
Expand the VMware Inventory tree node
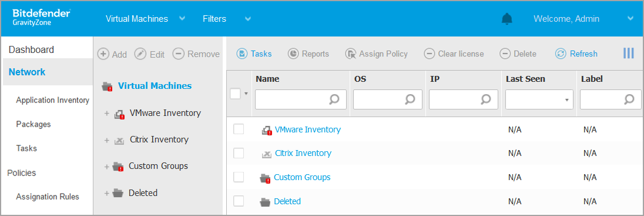[107, 114]
